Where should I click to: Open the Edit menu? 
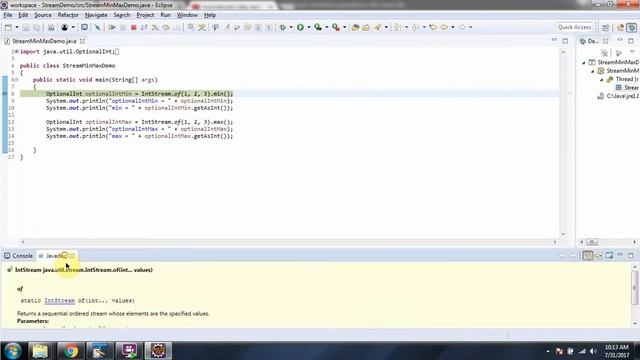(x=23, y=15)
